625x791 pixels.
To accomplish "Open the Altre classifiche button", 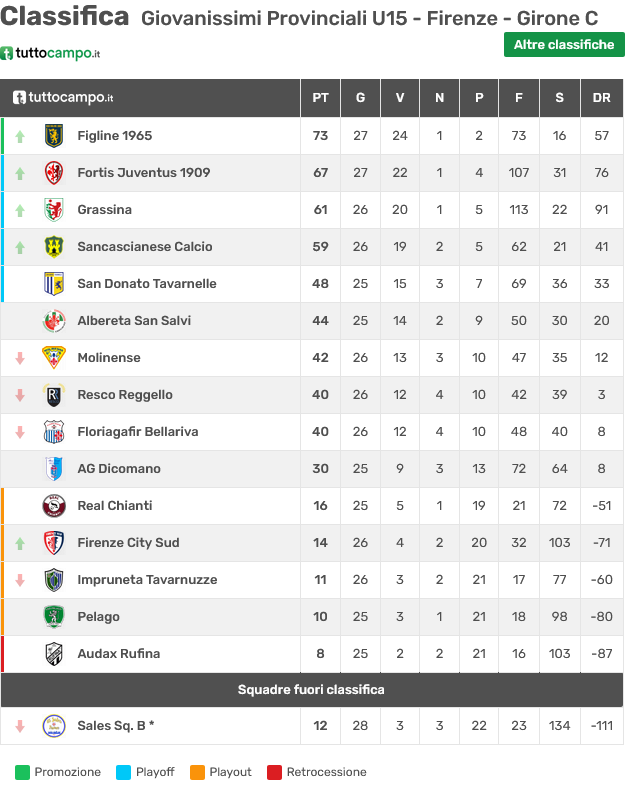I will click(564, 45).
